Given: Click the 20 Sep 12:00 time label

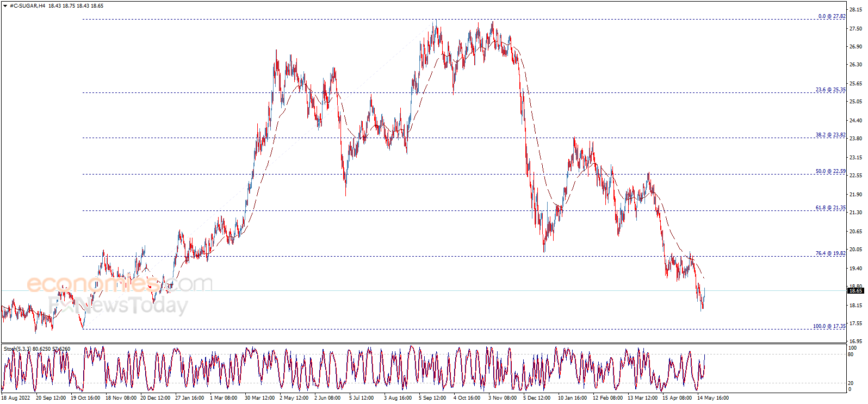Looking at the screenshot, I should (x=52, y=397).
